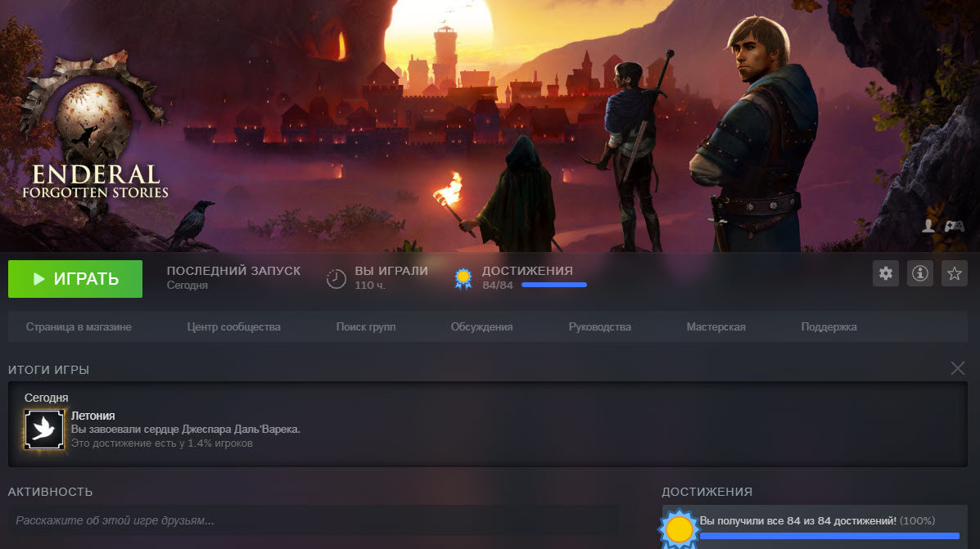Select Поиск групп link
Viewport: 980px width, 549px height.
coord(365,326)
